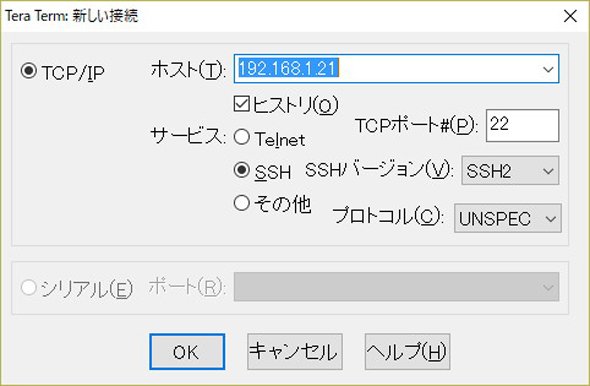The height and width of the screenshot is (386, 590).
Task: Click the ホスト(T) label
Action: (x=188, y=70)
